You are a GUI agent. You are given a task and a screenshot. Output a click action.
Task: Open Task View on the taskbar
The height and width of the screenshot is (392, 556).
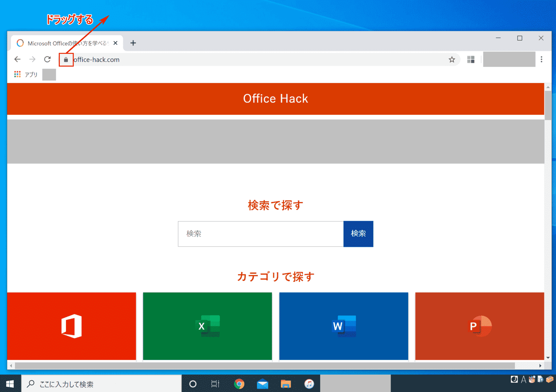[216, 384]
